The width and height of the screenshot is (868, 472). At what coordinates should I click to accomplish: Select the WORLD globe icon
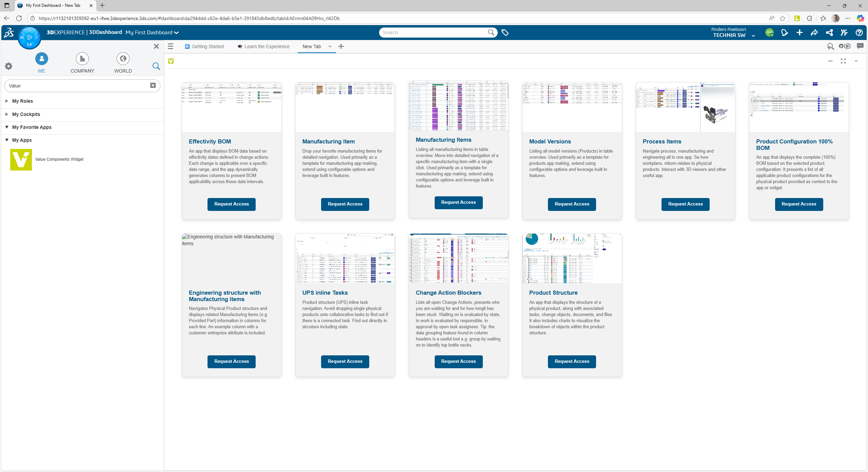[123, 59]
